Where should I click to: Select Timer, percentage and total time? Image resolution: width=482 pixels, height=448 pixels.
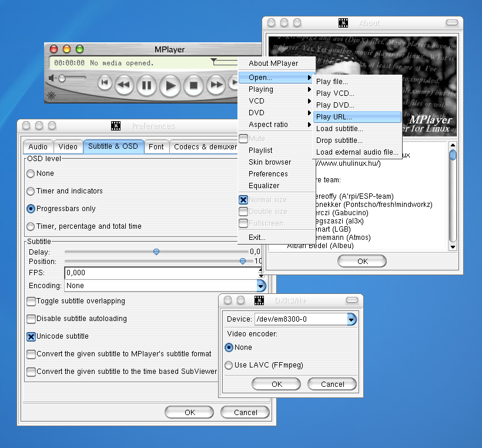click(31, 226)
